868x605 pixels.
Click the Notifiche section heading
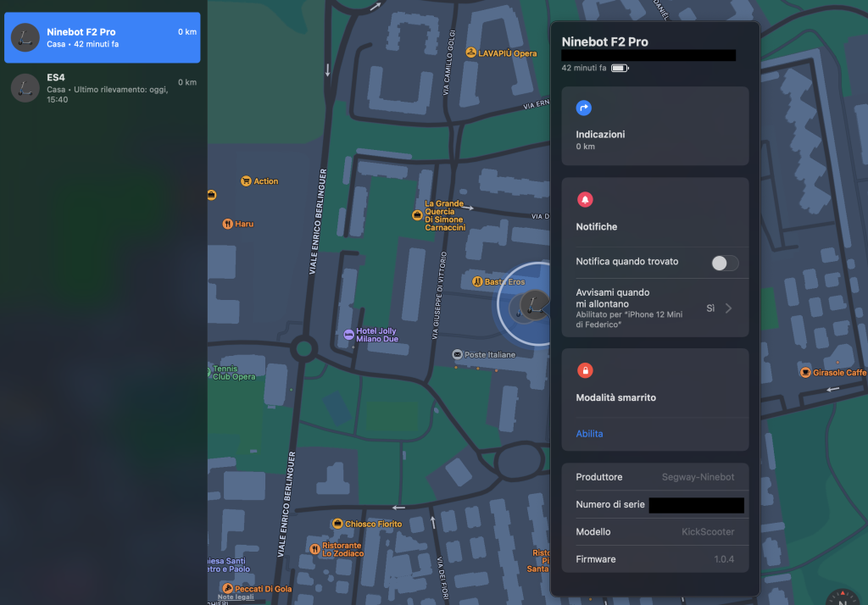(596, 226)
